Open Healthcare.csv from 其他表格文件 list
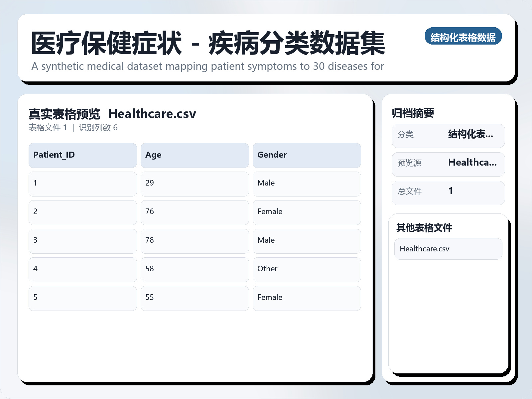Viewport: 532px width, 399px height. coord(448,249)
